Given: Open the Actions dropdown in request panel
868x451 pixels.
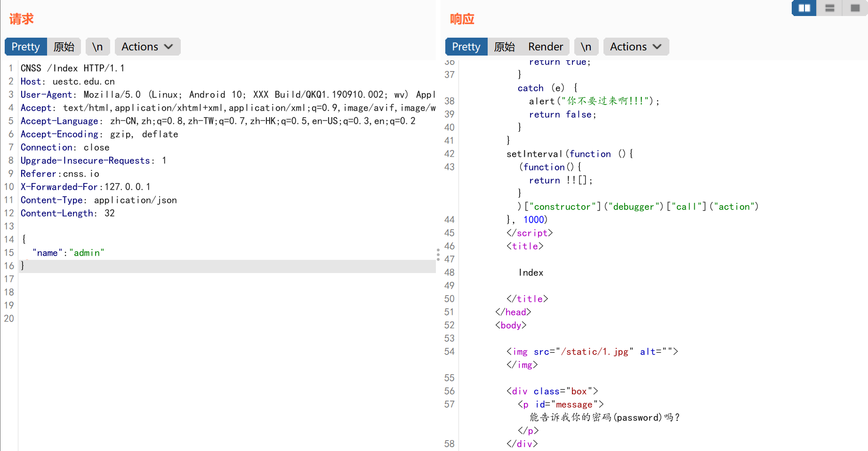Looking at the screenshot, I should [x=147, y=47].
